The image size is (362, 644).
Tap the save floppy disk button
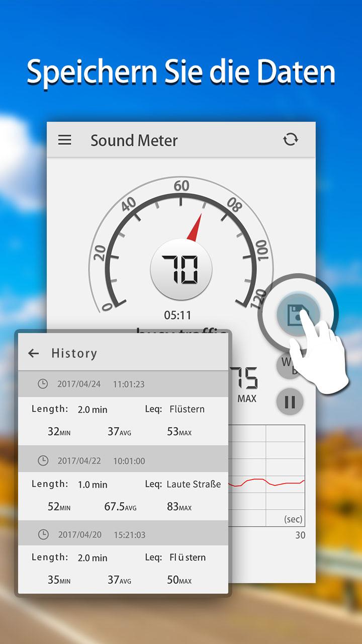pyautogui.click(x=298, y=314)
